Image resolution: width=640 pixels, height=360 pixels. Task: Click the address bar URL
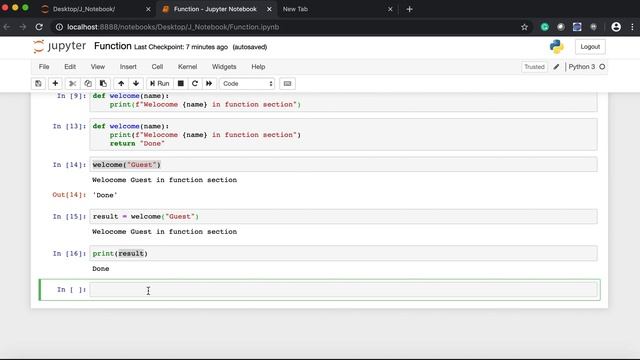pos(173,27)
